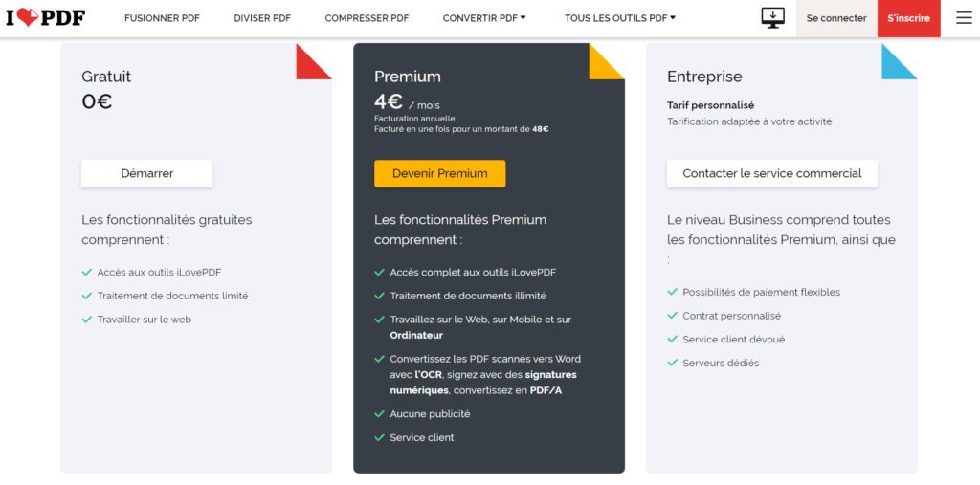Click checkmark beside Aucune publicité
Image resolution: width=980 pixels, height=485 pixels.
coord(379,414)
